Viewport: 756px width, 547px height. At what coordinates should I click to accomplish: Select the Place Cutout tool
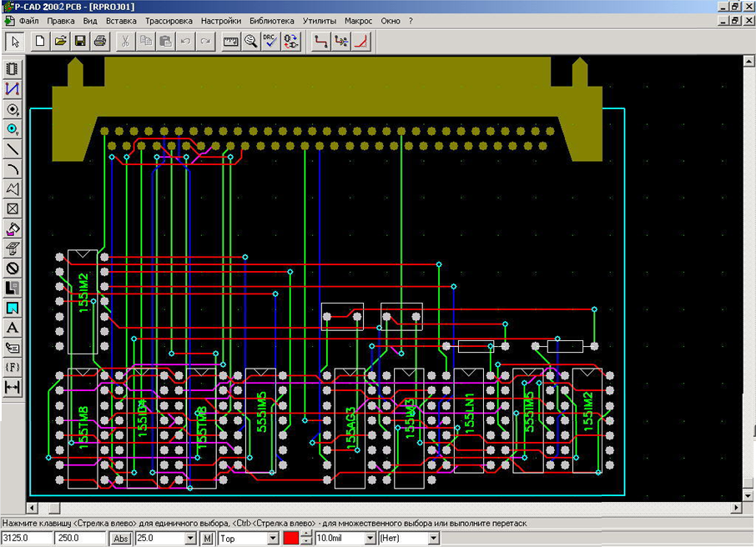pos(13,248)
